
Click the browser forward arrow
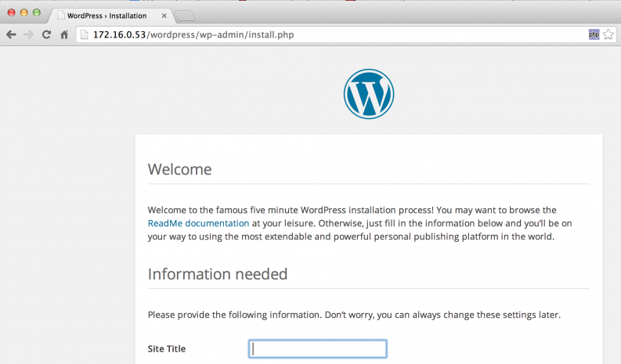point(28,35)
